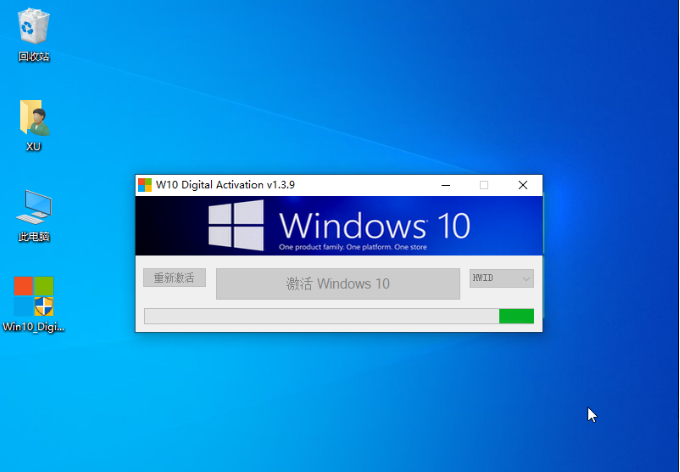Click the empty gray part of the progress bar
The height and width of the screenshot is (472, 680).
[x=320, y=316]
